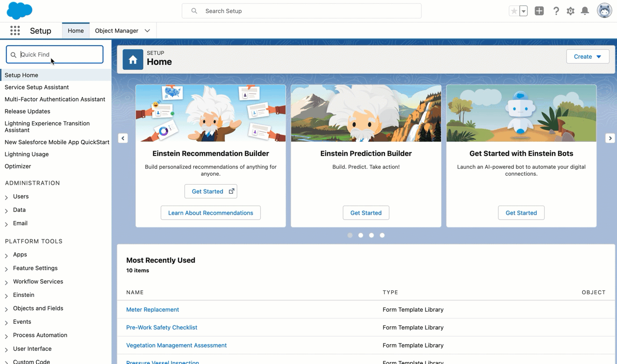Click the Einstein Prediction Builder image
The image size is (617, 364).
[366, 113]
